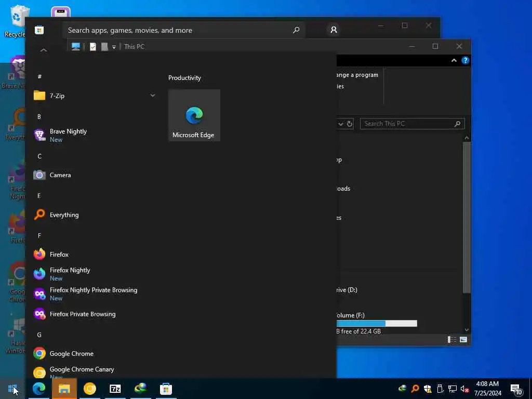The height and width of the screenshot is (399, 532).
Task: Open Firefox Nightly Private Browsing entry
Action: tap(95, 294)
